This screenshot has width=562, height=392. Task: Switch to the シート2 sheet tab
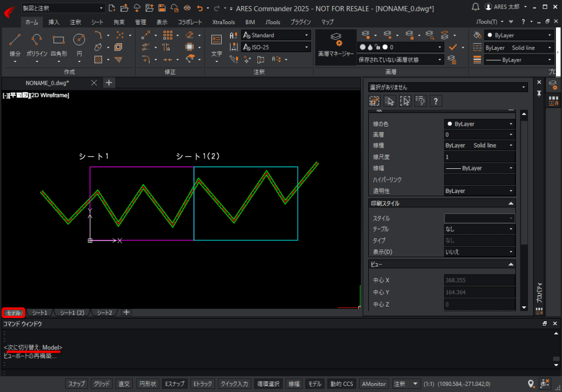pyautogui.click(x=104, y=313)
